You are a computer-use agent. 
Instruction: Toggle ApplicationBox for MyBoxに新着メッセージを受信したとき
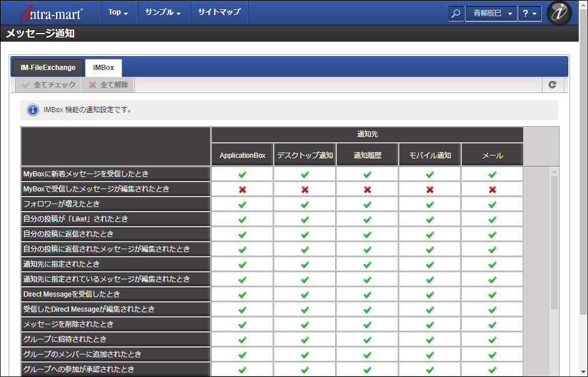click(x=242, y=174)
